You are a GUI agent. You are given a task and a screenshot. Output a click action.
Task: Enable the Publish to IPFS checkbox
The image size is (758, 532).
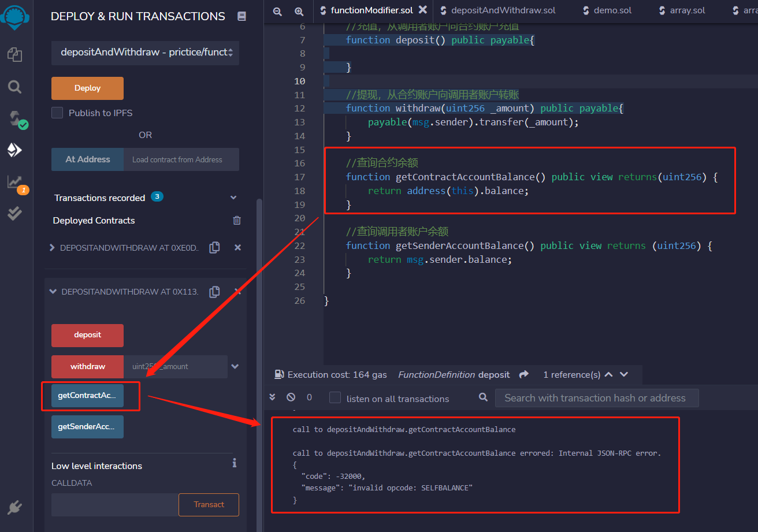coord(57,113)
